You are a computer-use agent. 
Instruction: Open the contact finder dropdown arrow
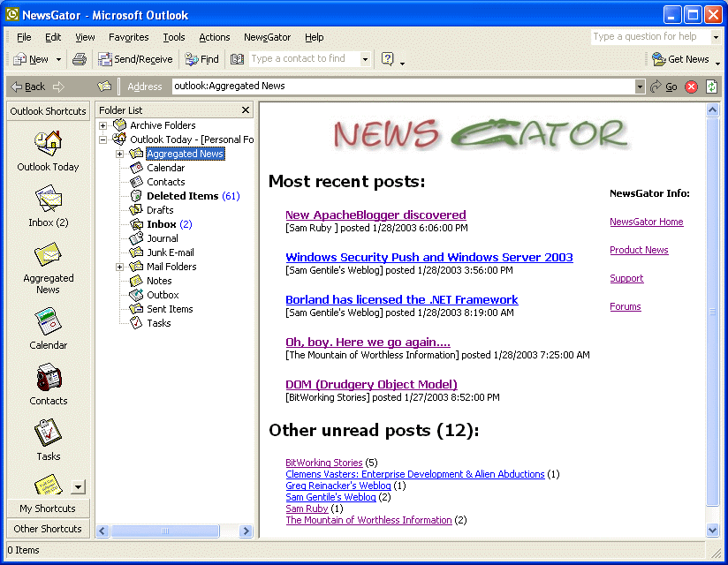point(366,59)
